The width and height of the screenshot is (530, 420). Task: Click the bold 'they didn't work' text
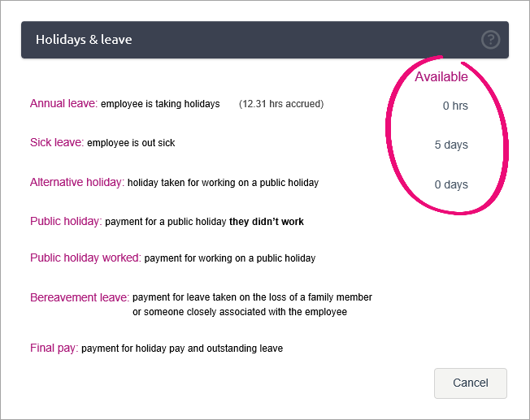[267, 221]
